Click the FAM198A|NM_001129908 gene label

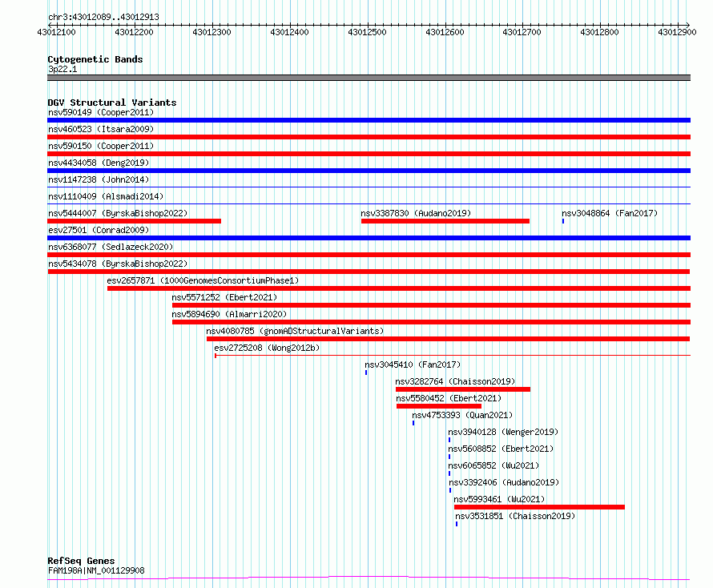[96, 570]
